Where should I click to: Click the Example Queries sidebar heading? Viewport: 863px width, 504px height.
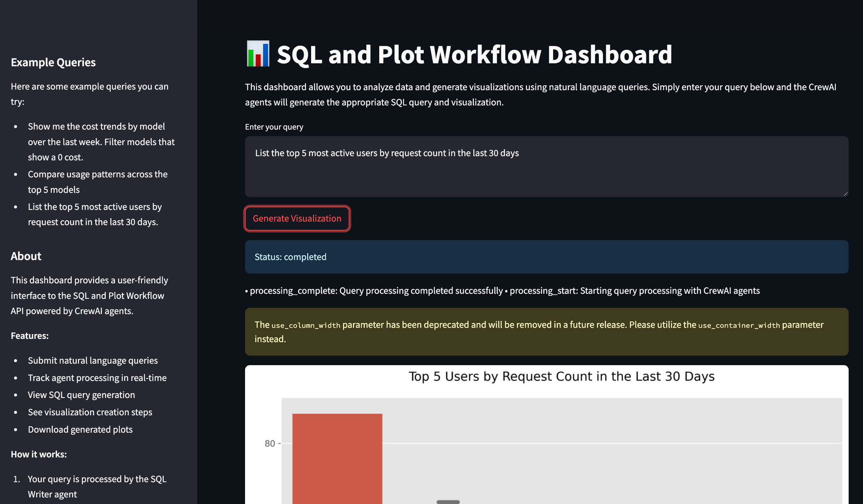pos(53,63)
